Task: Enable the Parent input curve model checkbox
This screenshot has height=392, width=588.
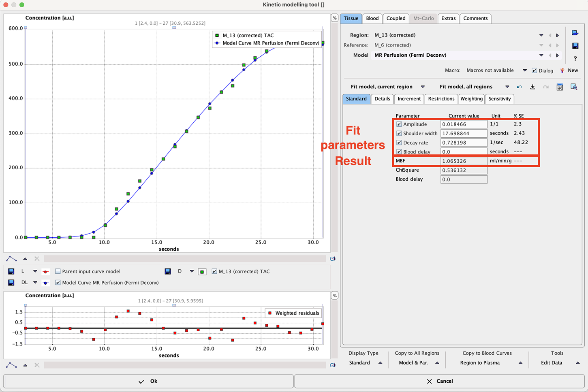Action: 58,271
